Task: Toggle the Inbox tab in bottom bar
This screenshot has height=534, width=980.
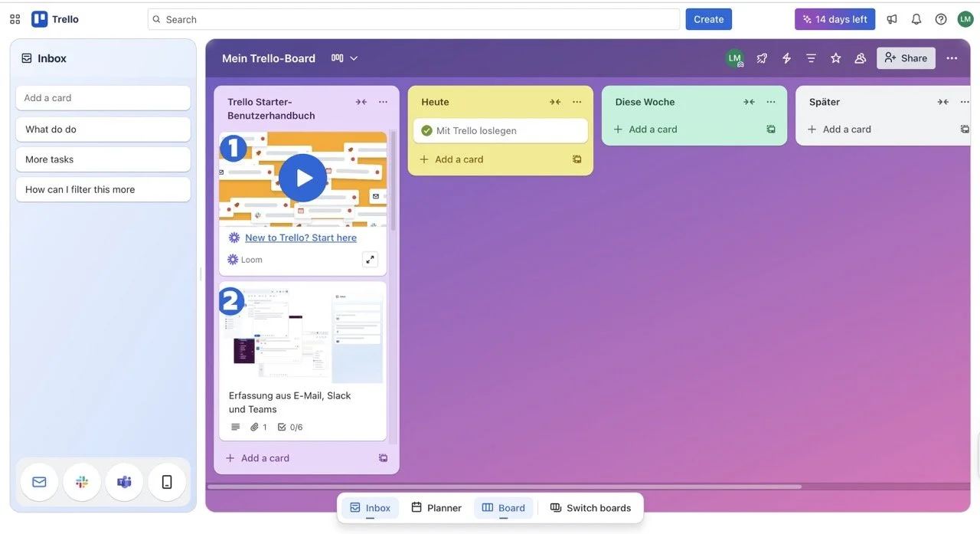Action: click(370, 508)
